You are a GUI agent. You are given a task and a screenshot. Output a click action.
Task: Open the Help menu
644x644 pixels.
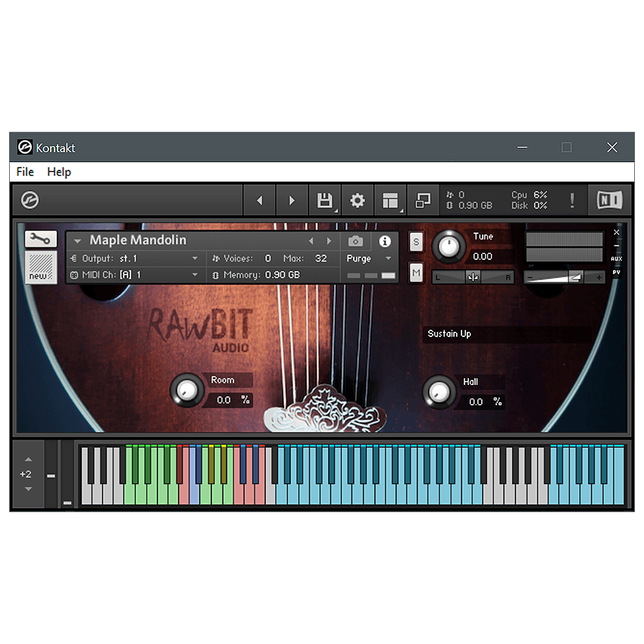(58, 171)
